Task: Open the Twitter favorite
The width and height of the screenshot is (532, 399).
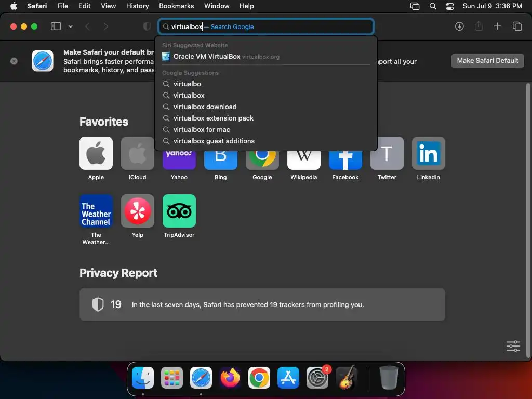Action: [x=387, y=153]
